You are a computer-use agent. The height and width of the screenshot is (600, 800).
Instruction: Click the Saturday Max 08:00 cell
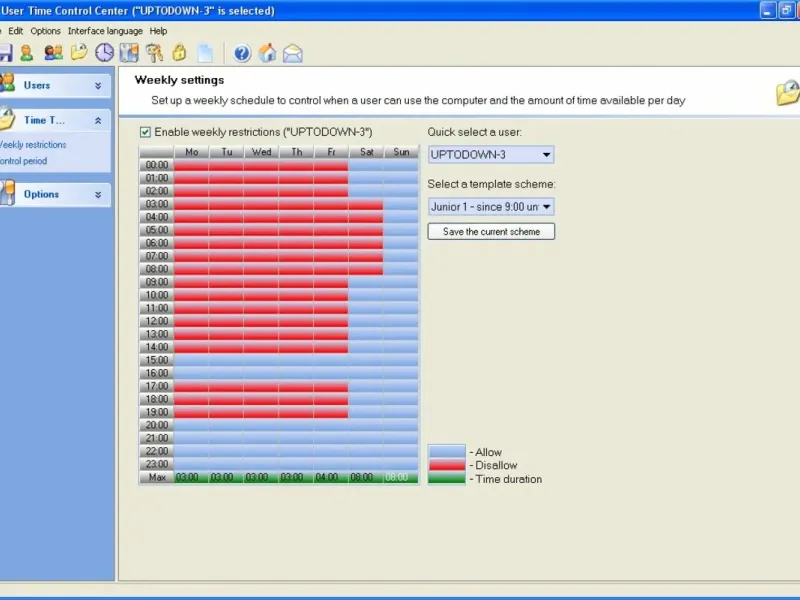(366, 478)
